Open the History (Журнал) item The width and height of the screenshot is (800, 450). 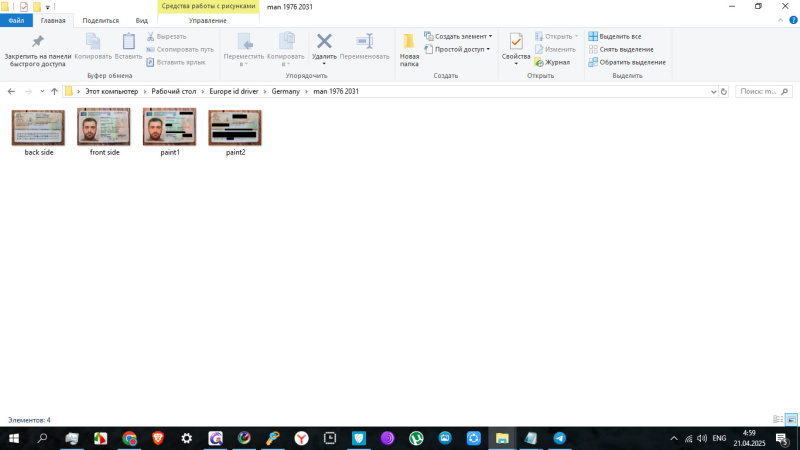[x=552, y=62]
